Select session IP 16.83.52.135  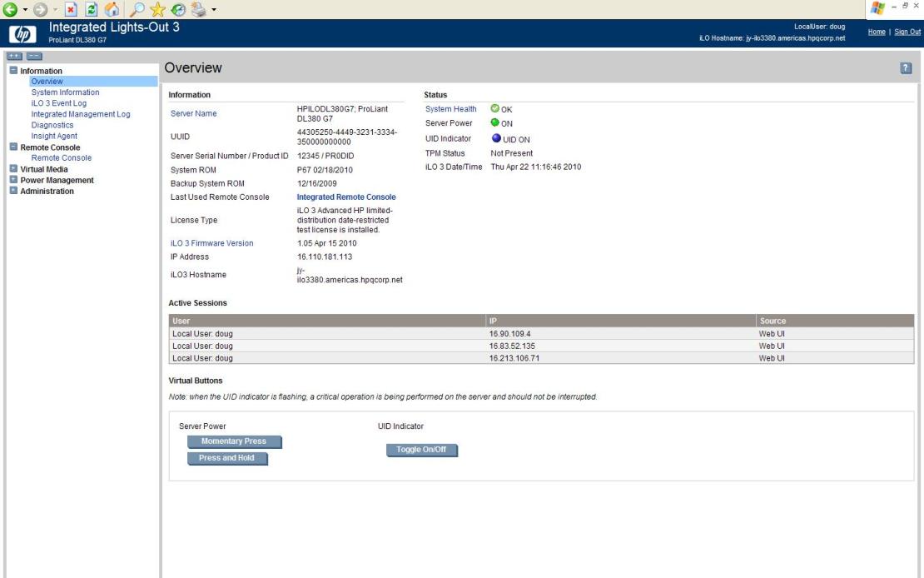512,346
